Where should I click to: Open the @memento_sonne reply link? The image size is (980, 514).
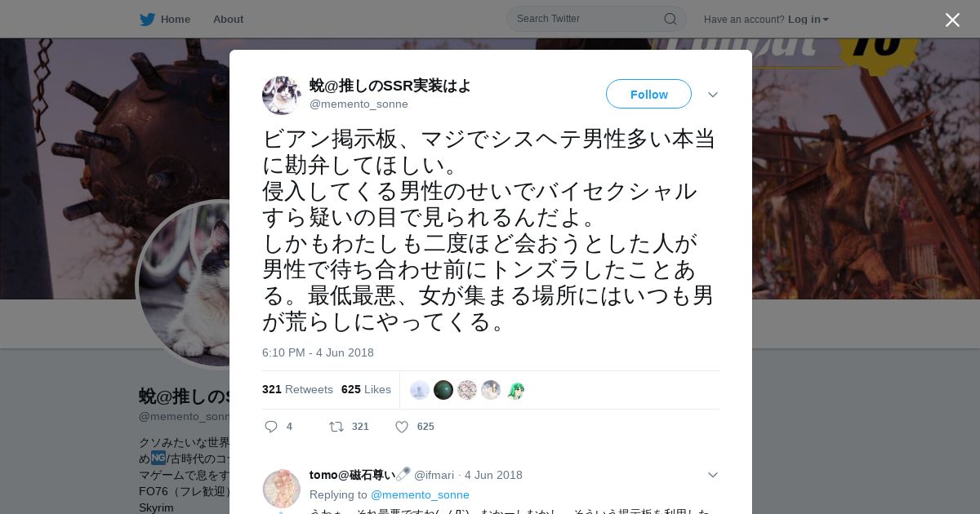coord(420,494)
